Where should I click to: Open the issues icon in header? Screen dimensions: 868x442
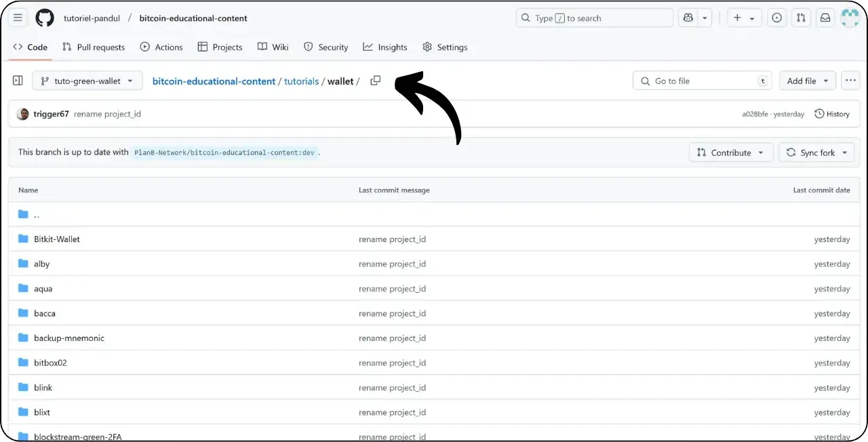tap(776, 18)
